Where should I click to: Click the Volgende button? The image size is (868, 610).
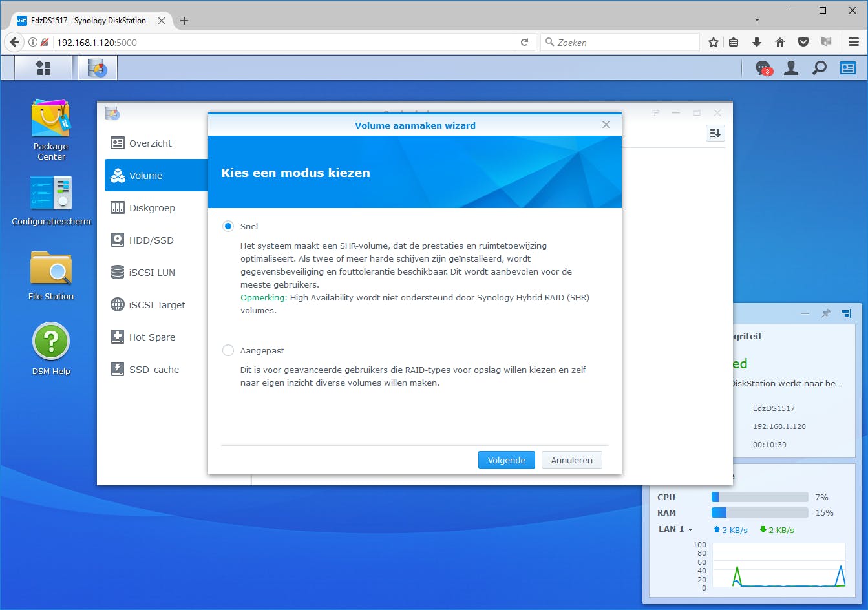point(507,460)
